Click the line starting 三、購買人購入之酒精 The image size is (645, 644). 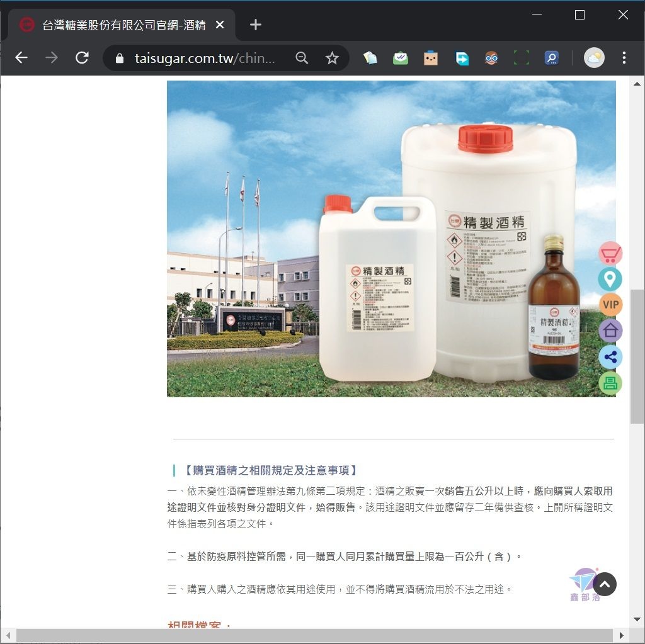point(340,589)
